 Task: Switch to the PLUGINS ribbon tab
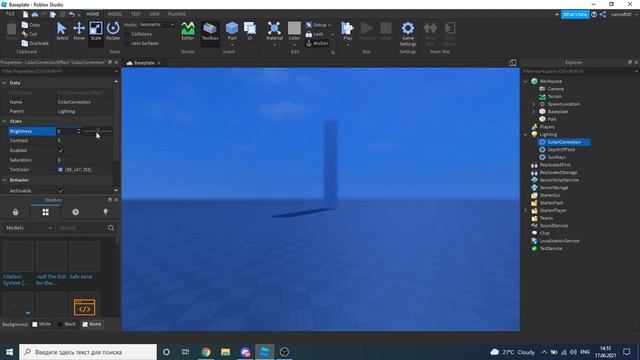coord(177,14)
